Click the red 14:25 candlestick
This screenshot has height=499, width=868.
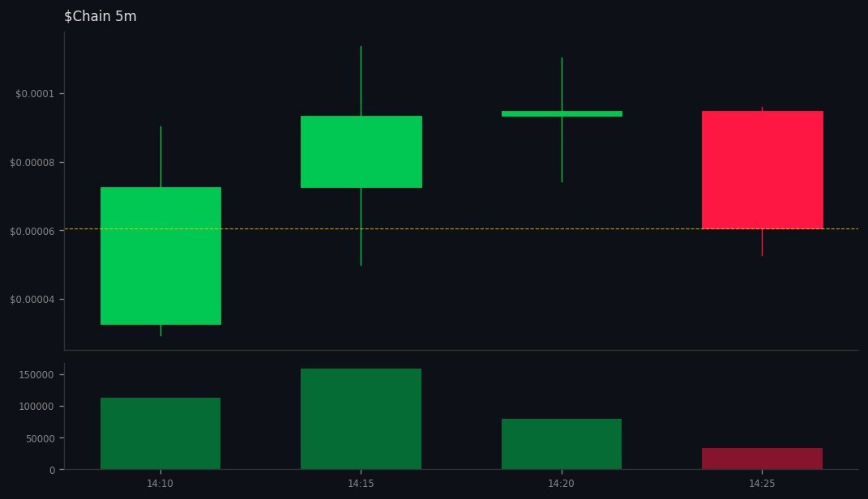[x=762, y=168]
